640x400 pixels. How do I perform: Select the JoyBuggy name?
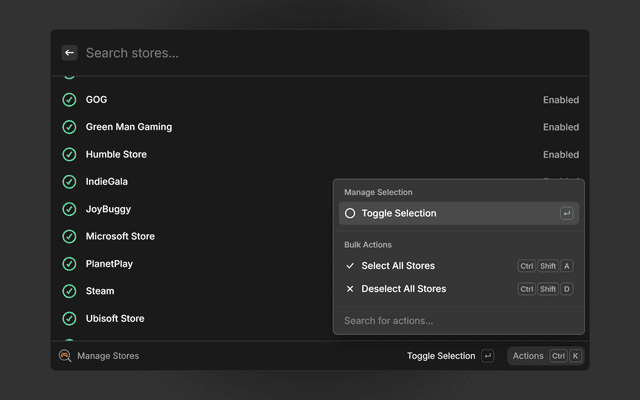tap(108, 209)
